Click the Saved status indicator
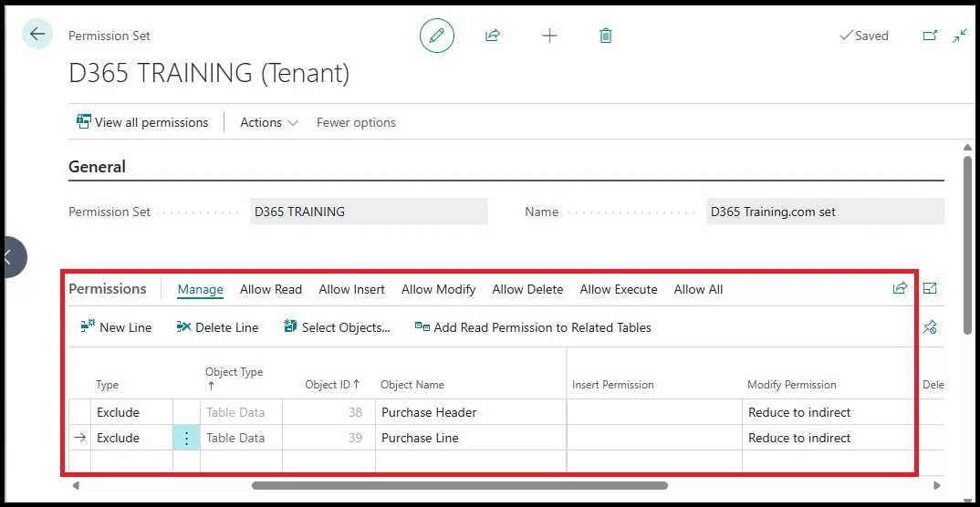Viewport: 980px width, 507px height. pyautogui.click(x=864, y=36)
